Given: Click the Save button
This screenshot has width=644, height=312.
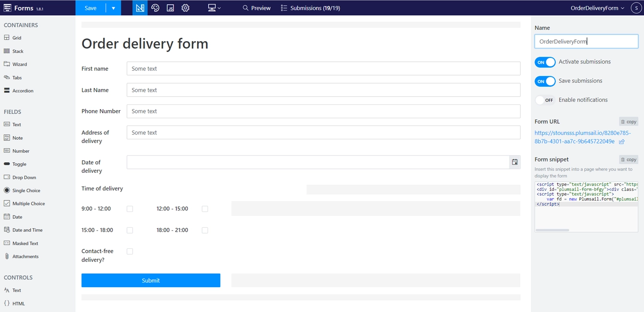Looking at the screenshot, I should [x=91, y=8].
